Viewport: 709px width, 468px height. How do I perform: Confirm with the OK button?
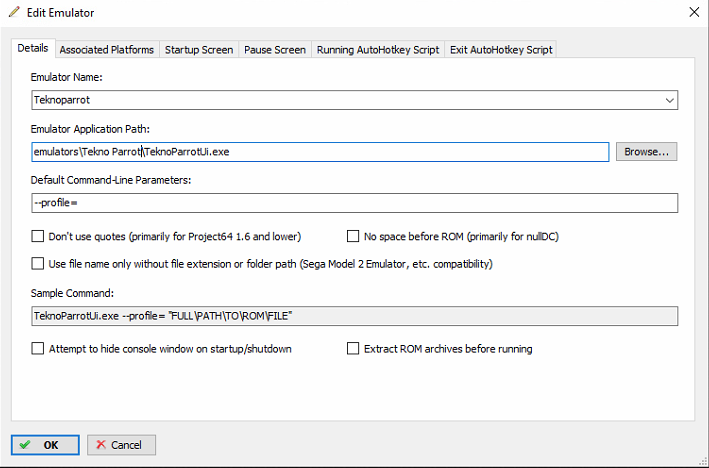pyautogui.click(x=45, y=445)
